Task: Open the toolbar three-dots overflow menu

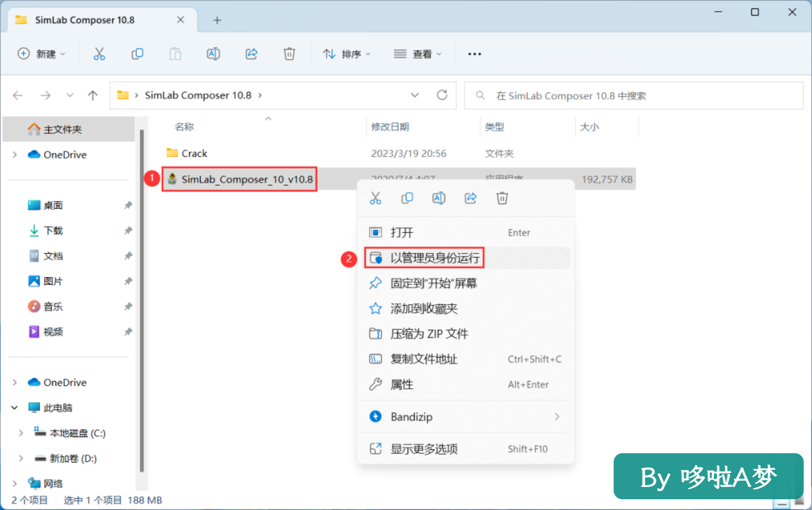Action: tap(474, 54)
